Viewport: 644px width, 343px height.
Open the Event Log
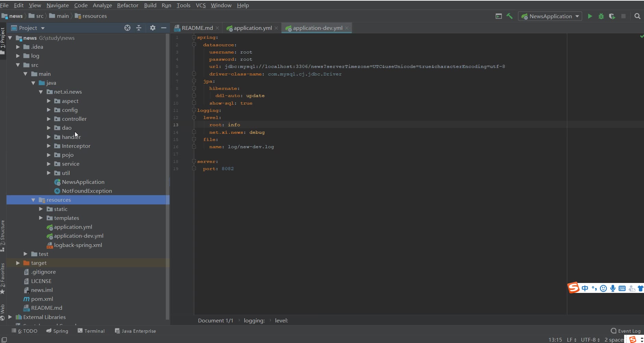point(626,331)
